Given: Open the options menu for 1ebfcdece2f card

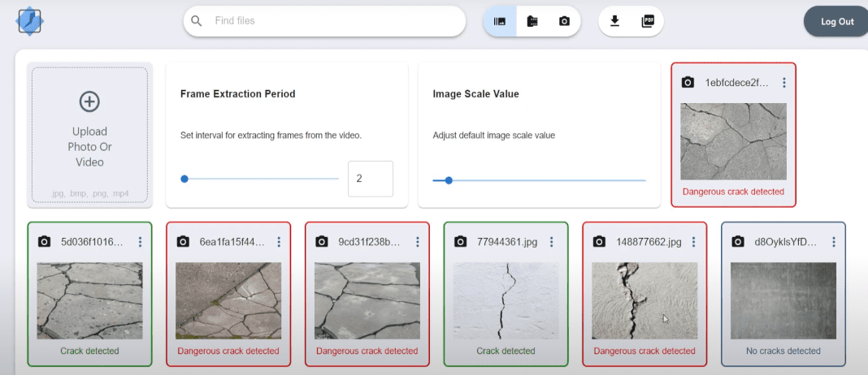Looking at the screenshot, I should point(783,83).
